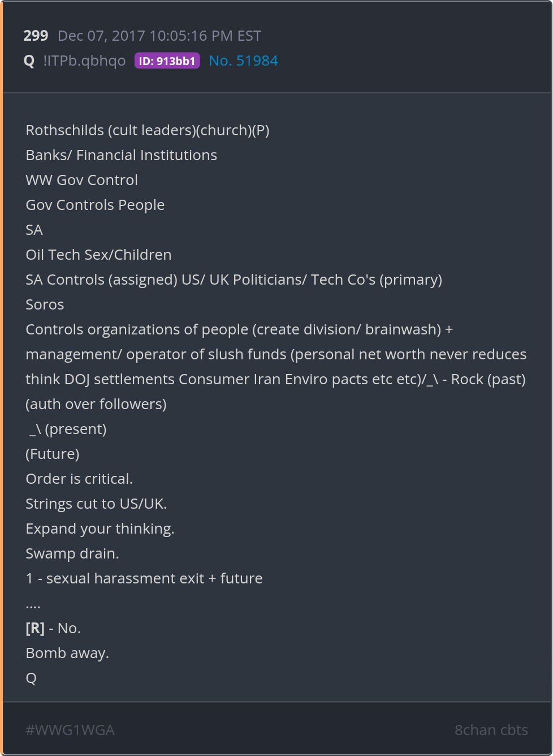Image resolution: width=553 pixels, height=756 pixels.
Task: Click the WW Gov Control line
Action: point(81,181)
